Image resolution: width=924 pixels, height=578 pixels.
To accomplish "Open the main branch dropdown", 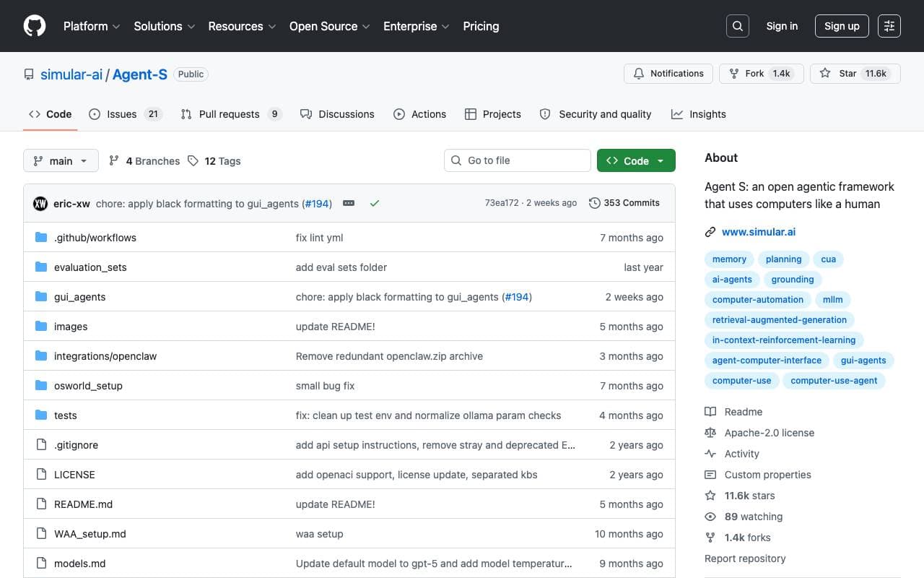I will click(61, 160).
